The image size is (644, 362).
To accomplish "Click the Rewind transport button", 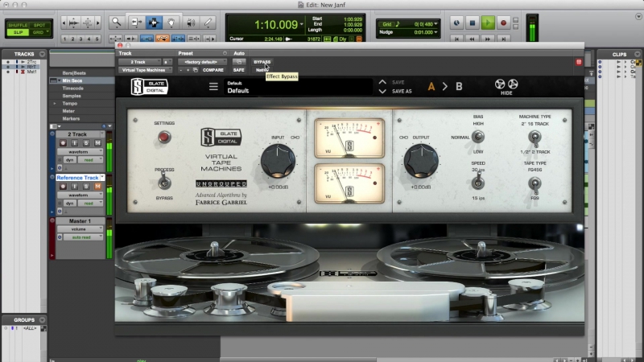I will pyautogui.click(x=473, y=39).
